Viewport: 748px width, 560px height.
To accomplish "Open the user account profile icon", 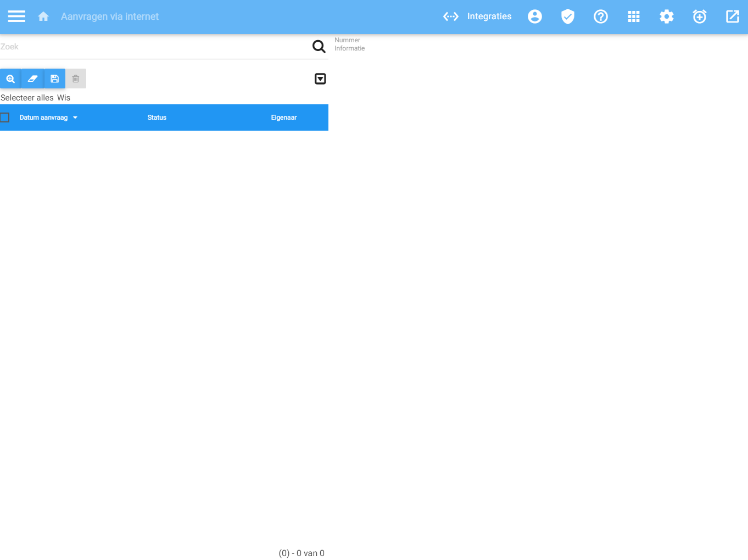I will (x=534, y=16).
